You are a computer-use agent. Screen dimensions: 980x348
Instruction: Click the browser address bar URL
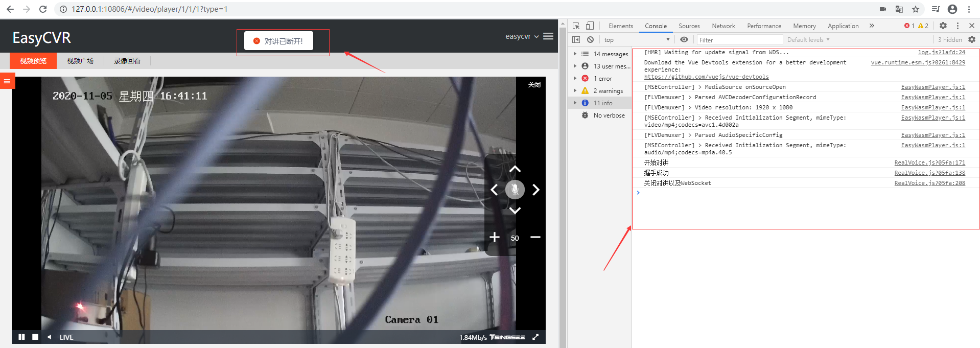click(149, 9)
